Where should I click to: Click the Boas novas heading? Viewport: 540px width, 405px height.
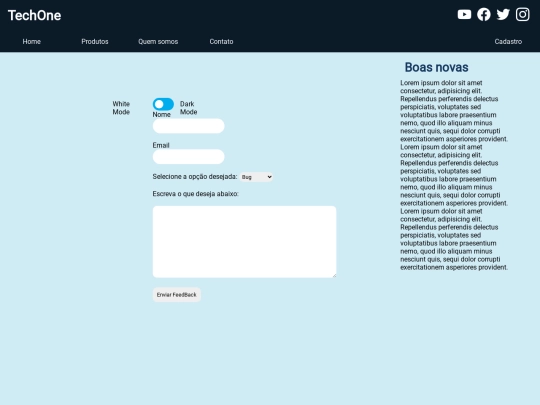pyautogui.click(x=436, y=68)
